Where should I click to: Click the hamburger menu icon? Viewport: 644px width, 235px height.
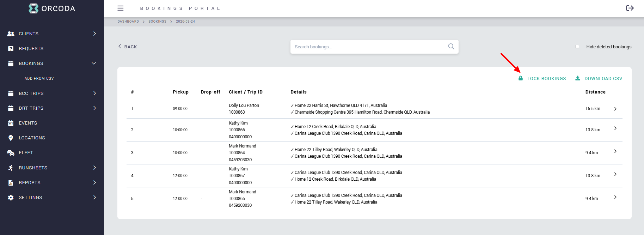click(121, 8)
